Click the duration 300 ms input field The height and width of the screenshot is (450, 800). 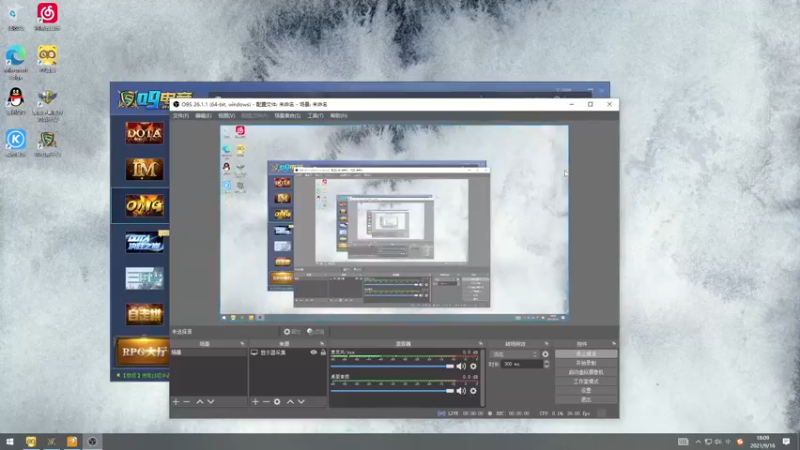click(521, 364)
